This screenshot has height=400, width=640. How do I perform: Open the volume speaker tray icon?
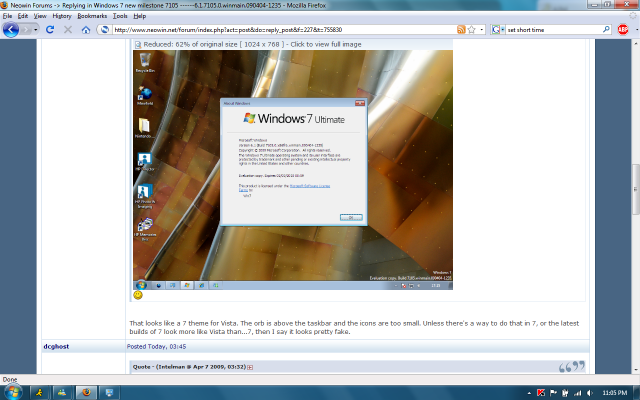coord(590,393)
